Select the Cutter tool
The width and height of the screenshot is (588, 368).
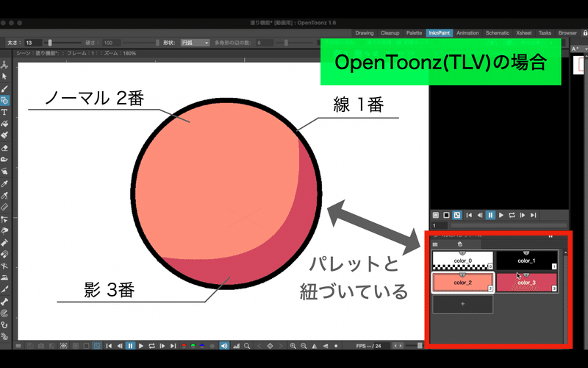[4, 289]
